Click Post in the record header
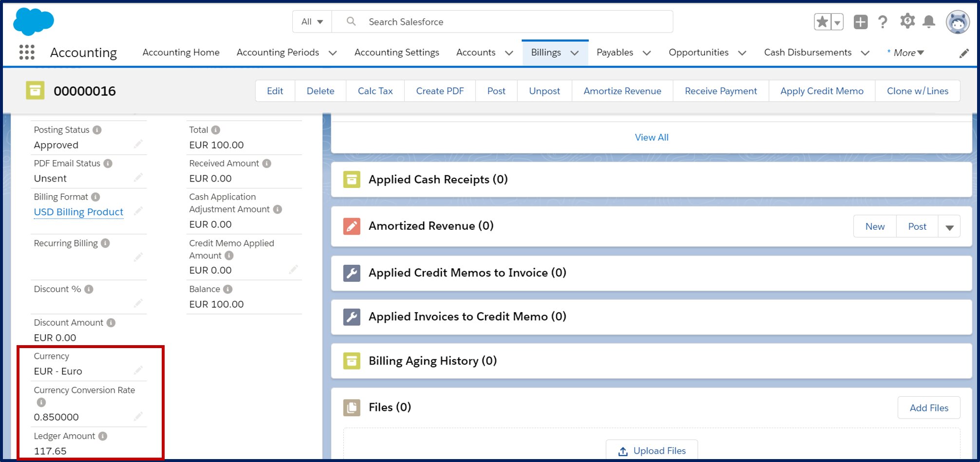980x462 pixels. pos(496,91)
